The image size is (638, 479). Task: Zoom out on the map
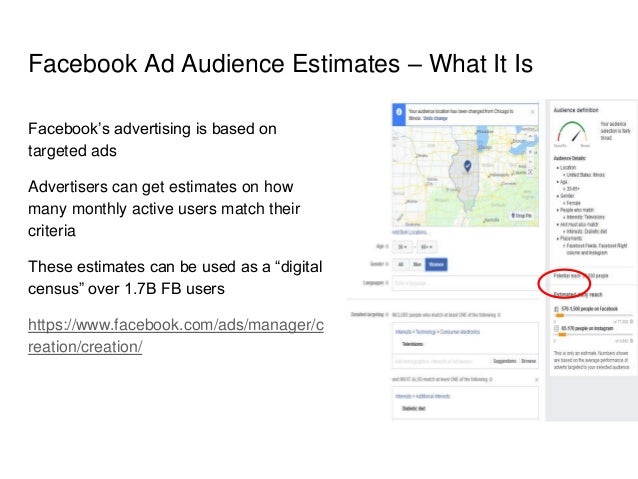(530, 162)
